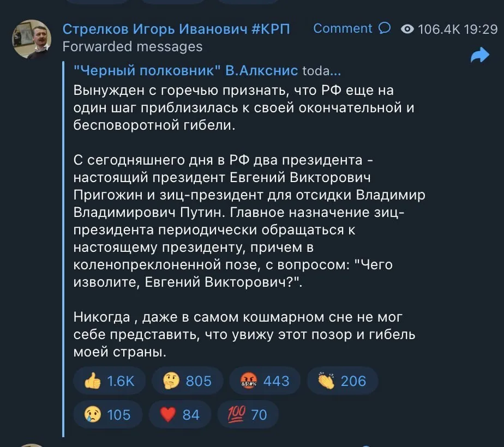The height and width of the screenshot is (447, 504).
Task: Tap the clapping hands 👏 reaction
Action: coord(326,381)
